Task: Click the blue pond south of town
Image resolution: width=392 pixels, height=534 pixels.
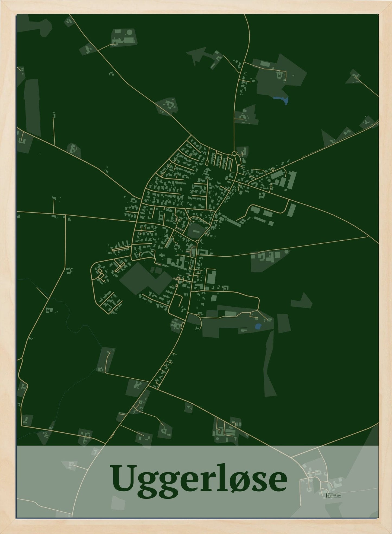Action: 258,326
